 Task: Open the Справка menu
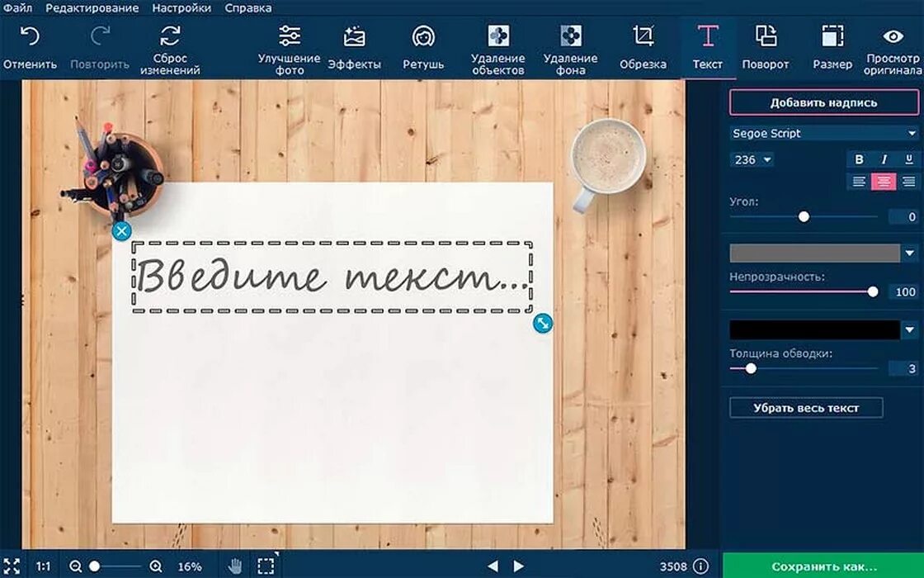tap(248, 7)
